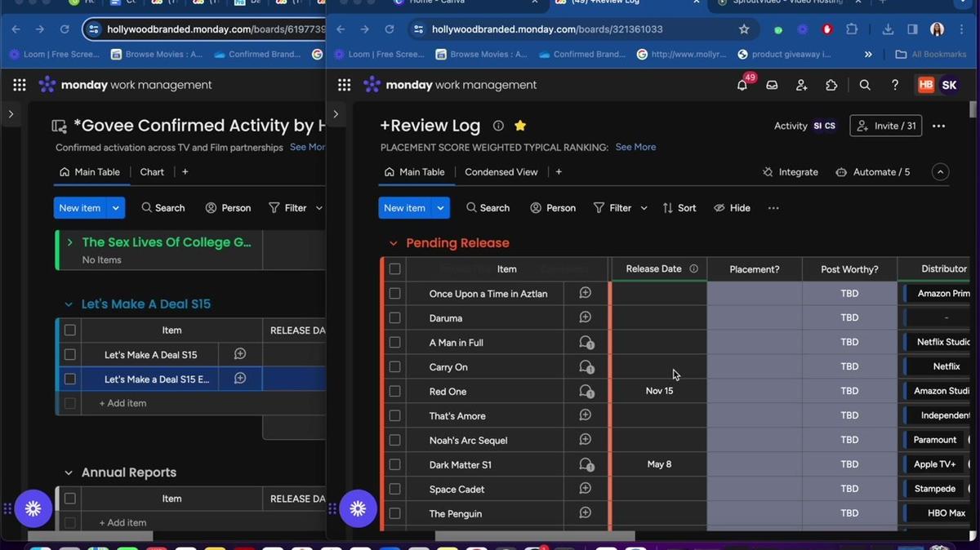This screenshot has height=550, width=980.
Task: Click the Invite / 31 button
Action: click(886, 126)
